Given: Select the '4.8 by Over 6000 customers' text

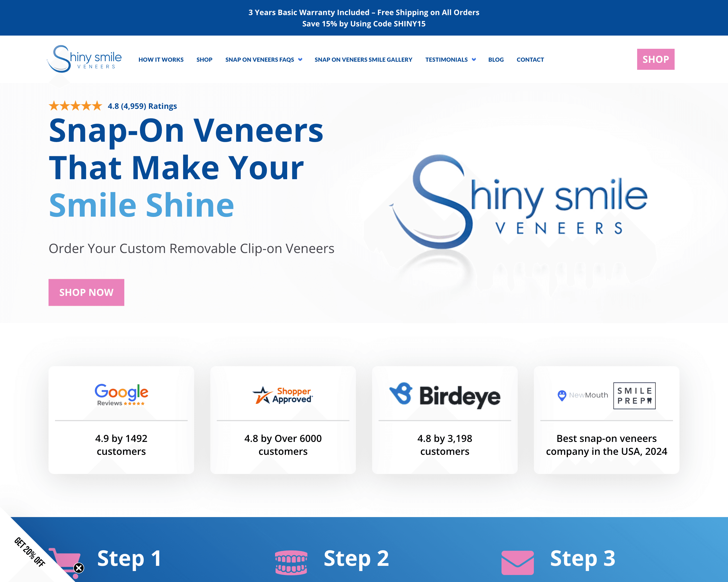Looking at the screenshot, I should coord(283,445).
